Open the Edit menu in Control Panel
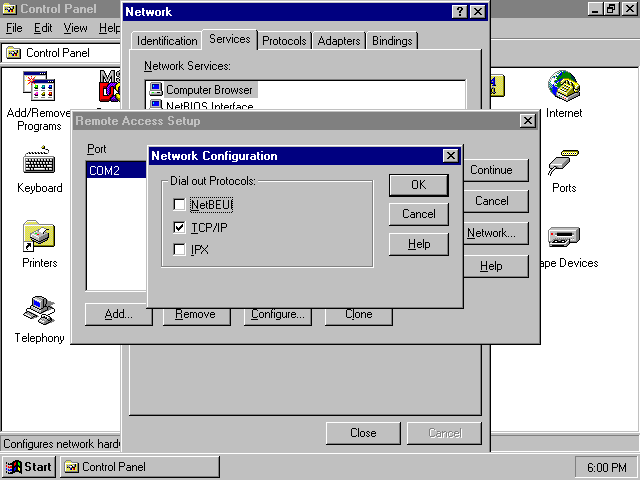640x480 pixels. [x=43, y=28]
